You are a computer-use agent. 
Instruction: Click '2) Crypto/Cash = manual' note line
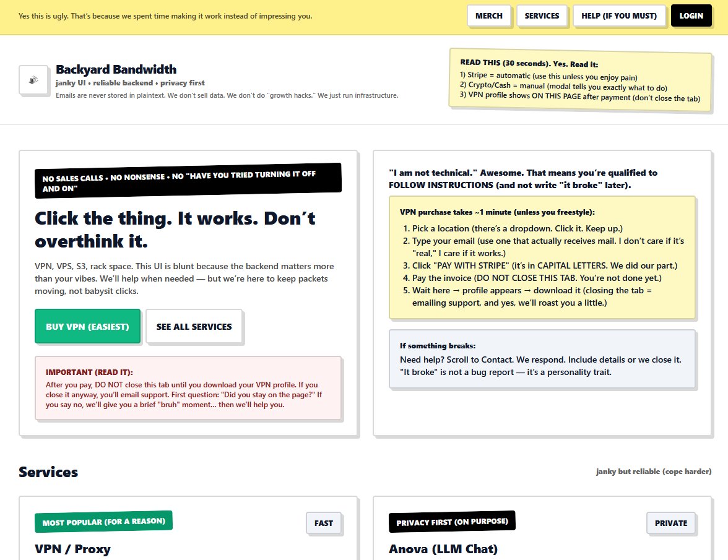click(563, 86)
